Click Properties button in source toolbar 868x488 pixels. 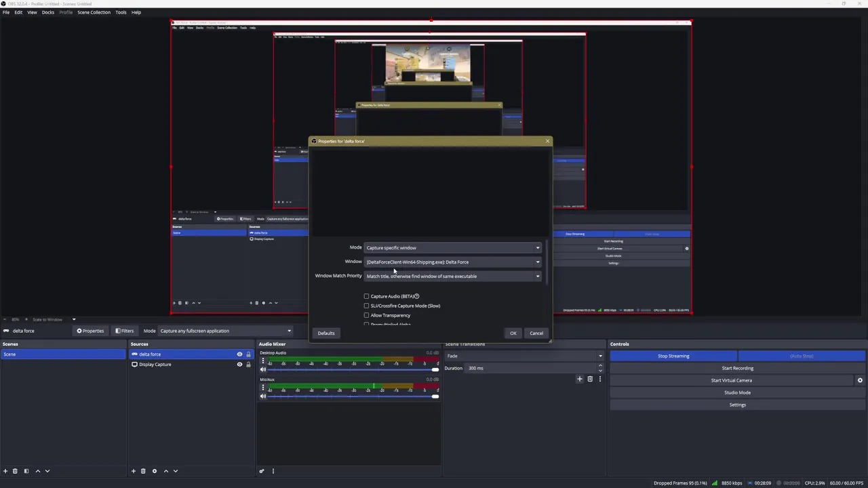(x=90, y=331)
